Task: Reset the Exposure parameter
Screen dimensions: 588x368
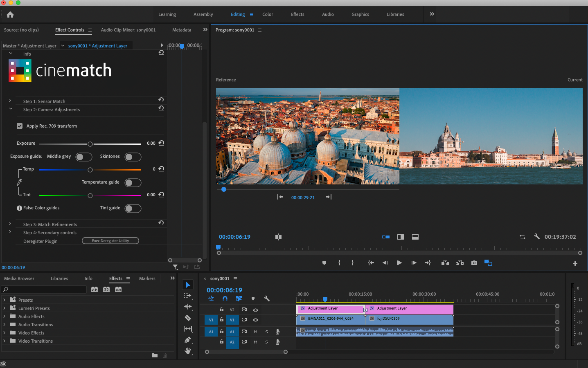Action: 161,143
